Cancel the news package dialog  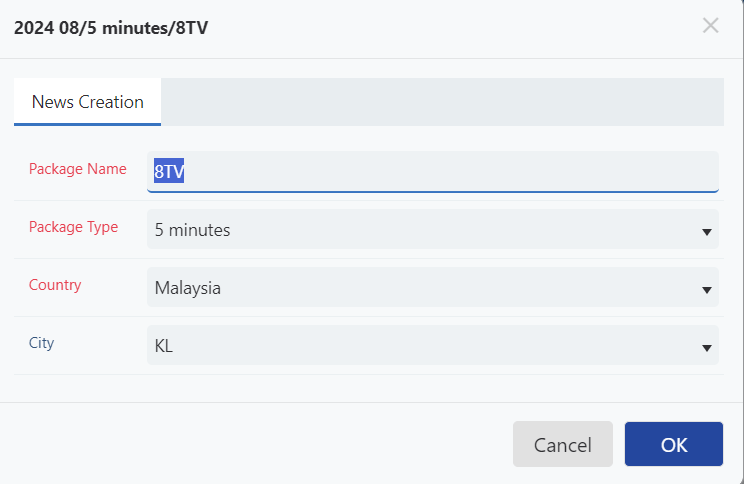tap(563, 444)
